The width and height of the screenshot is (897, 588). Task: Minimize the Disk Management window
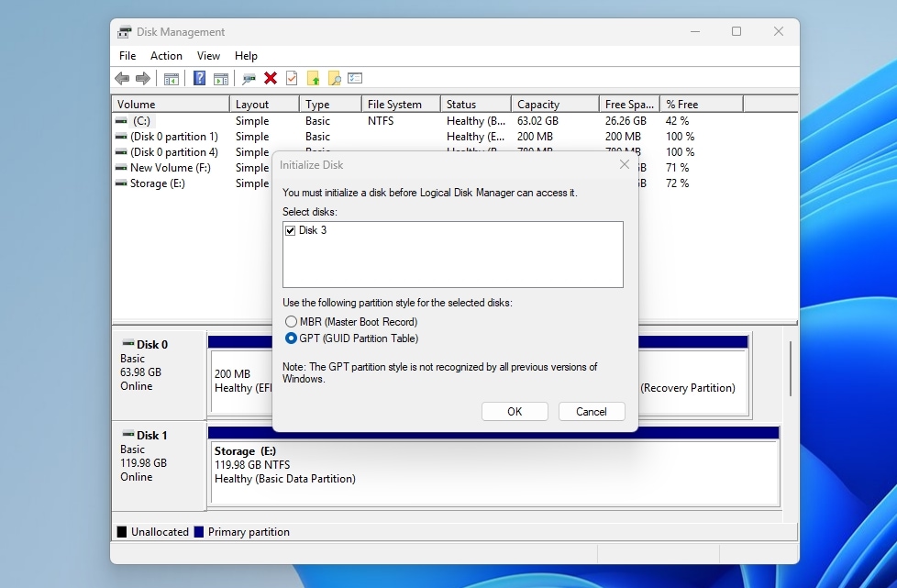pyautogui.click(x=695, y=31)
